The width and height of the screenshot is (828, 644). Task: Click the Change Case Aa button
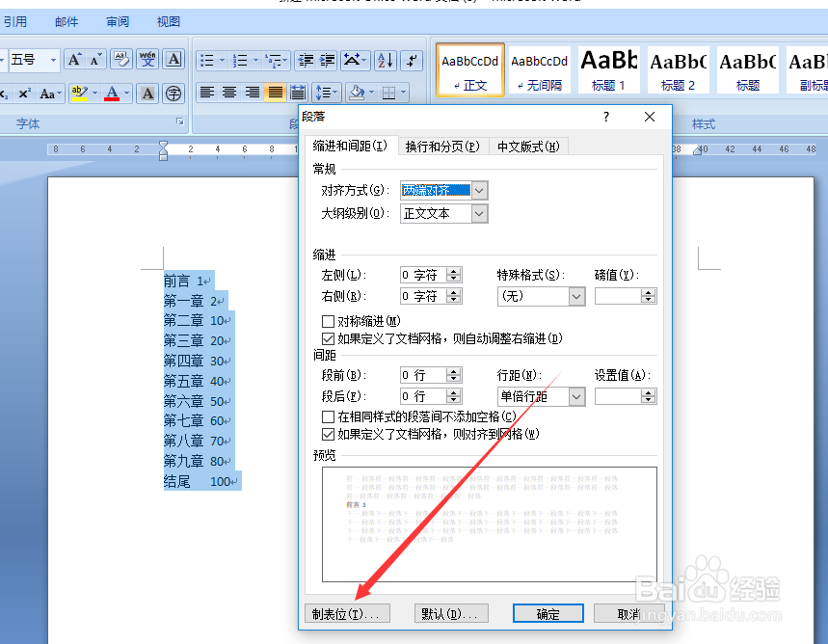click(50, 94)
